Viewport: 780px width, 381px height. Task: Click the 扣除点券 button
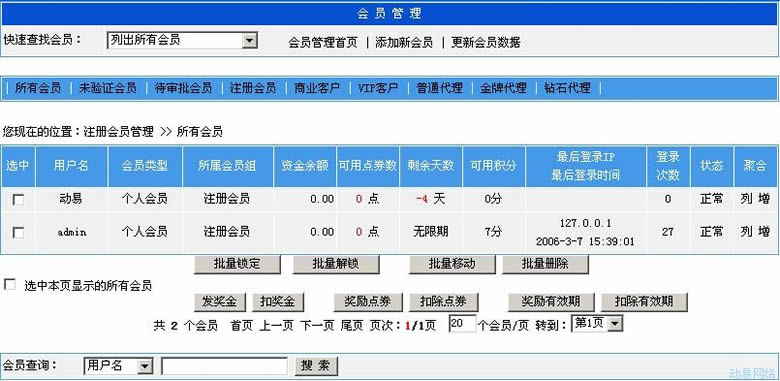(443, 301)
